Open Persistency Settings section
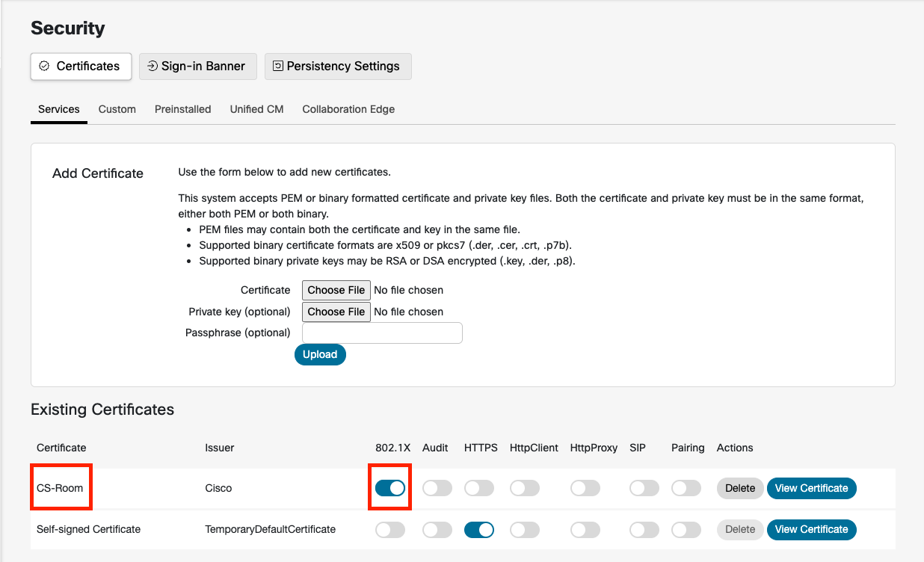Screen dimensions: 924x562 (x=338, y=66)
